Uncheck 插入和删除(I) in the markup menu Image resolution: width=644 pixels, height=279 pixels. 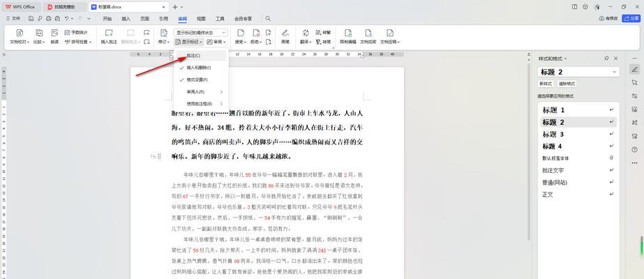201,67
